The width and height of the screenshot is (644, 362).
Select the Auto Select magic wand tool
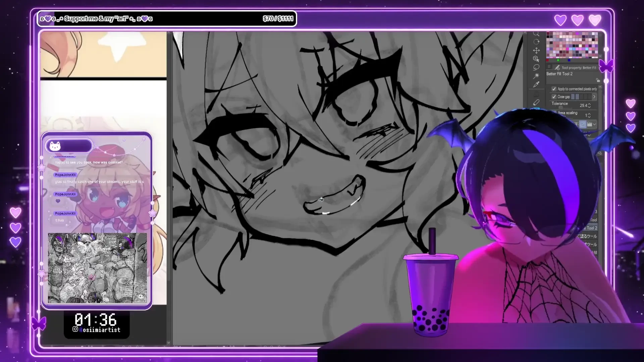(x=536, y=76)
